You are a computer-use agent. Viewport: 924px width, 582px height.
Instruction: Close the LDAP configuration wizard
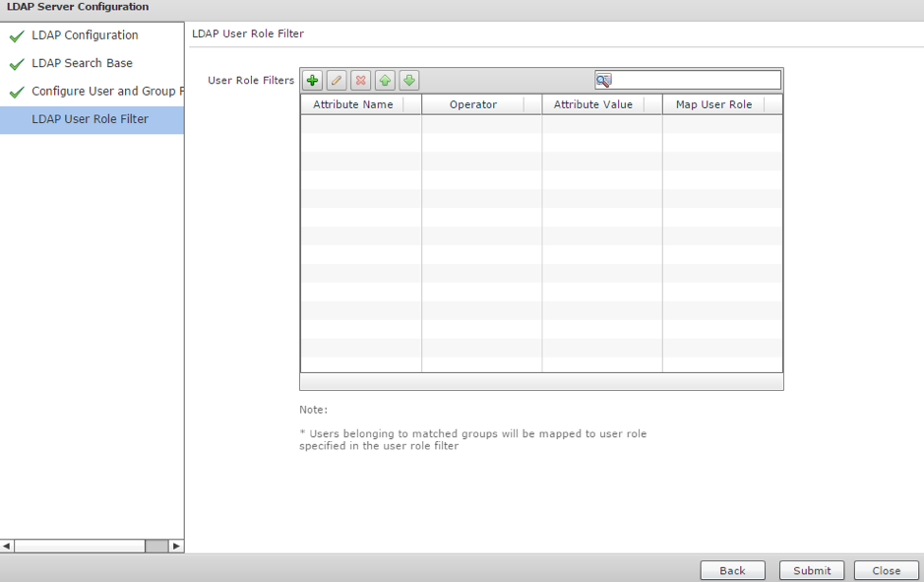[x=886, y=570]
